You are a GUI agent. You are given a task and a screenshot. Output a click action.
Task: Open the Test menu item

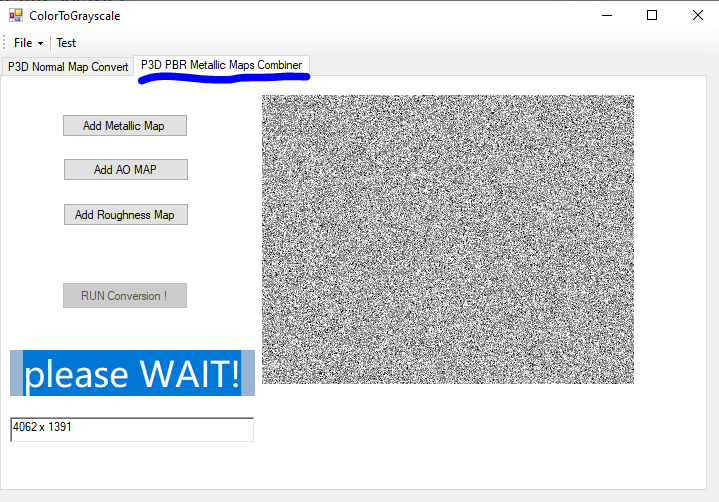pyautogui.click(x=66, y=43)
